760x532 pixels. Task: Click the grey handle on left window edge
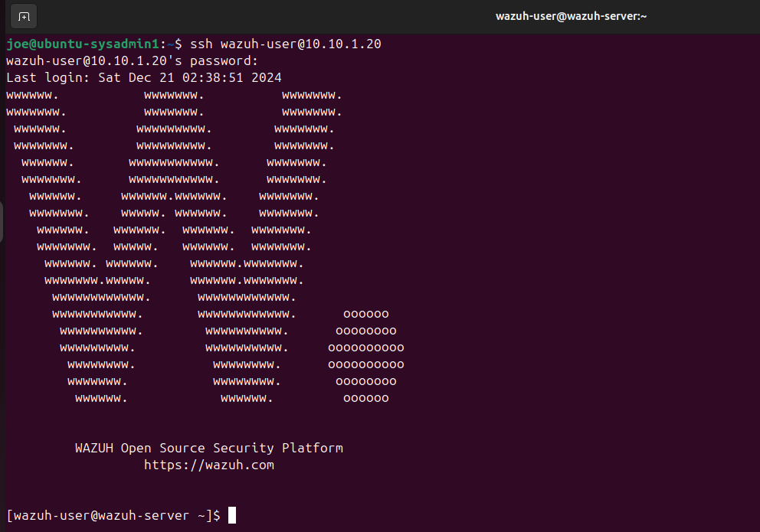2,222
